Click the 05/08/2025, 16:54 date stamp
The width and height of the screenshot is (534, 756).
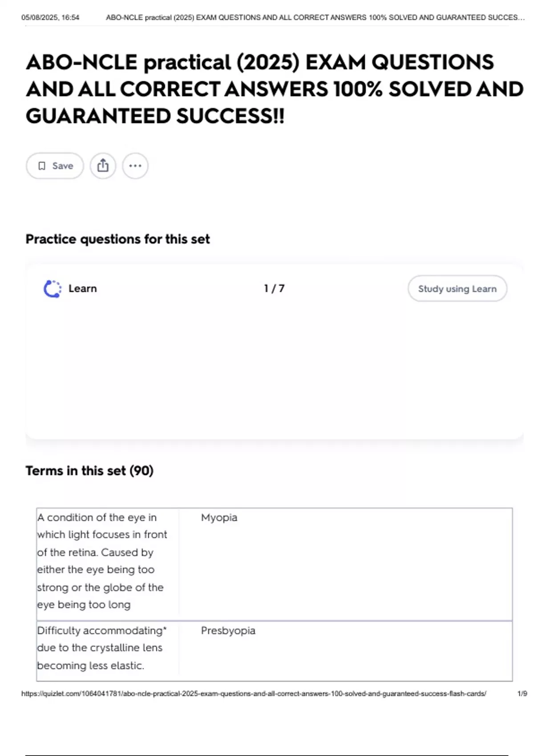[x=50, y=17]
